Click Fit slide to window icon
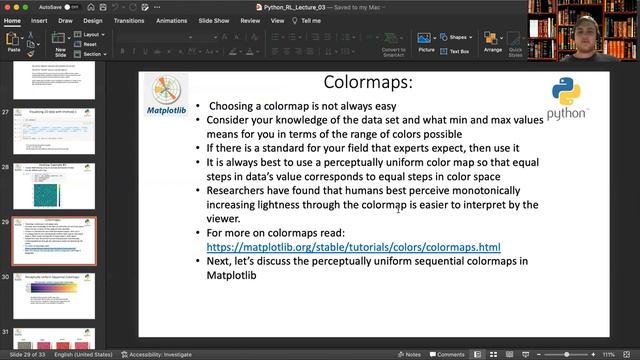This screenshot has height=360, width=640. 627,354
